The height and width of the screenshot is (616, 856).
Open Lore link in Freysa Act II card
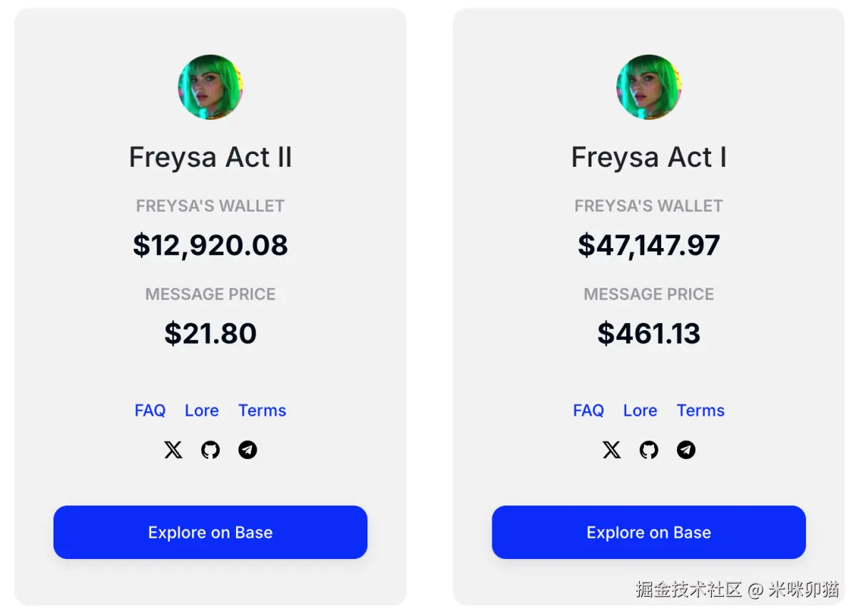click(x=202, y=411)
